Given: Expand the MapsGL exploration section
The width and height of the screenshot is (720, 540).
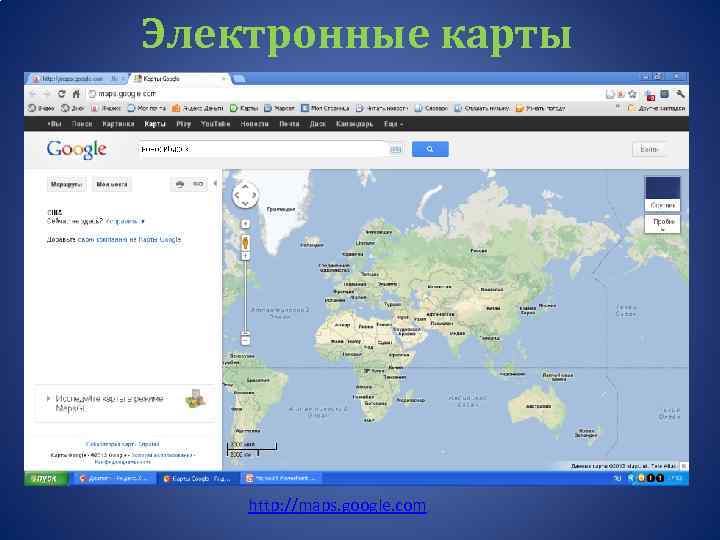Looking at the screenshot, I should click(49, 399).
